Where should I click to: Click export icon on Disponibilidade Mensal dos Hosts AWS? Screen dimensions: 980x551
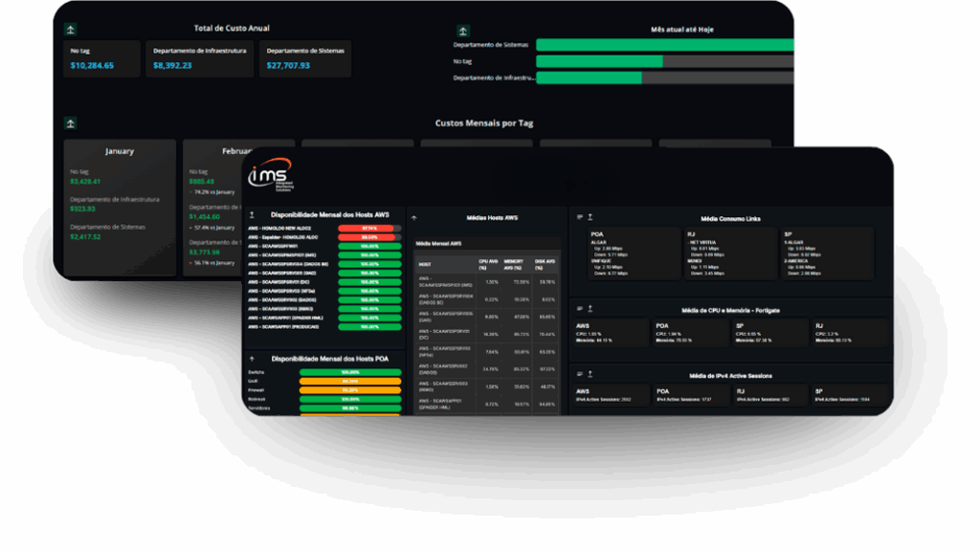253,215
